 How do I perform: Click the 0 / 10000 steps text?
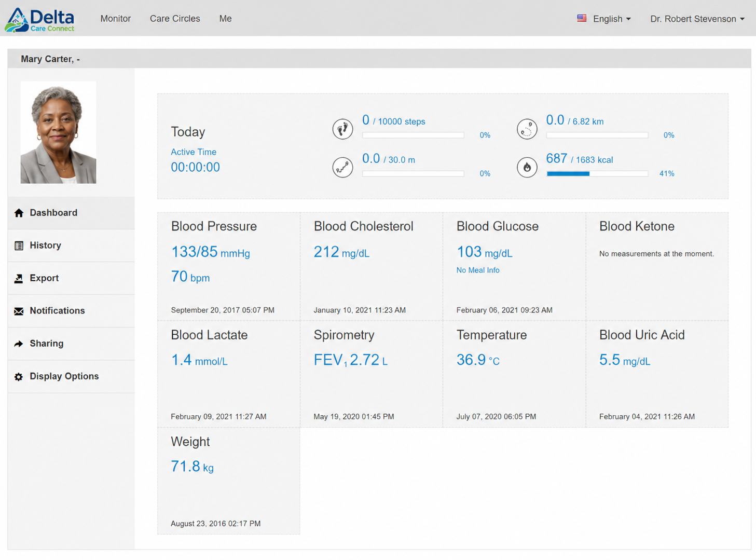click(x=394, y=120)
